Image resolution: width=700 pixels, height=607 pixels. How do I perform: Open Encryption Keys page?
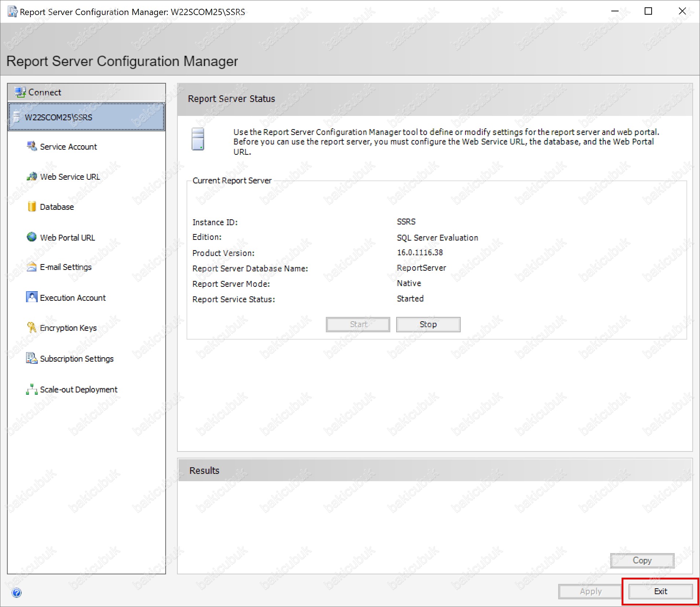(68, 328)
